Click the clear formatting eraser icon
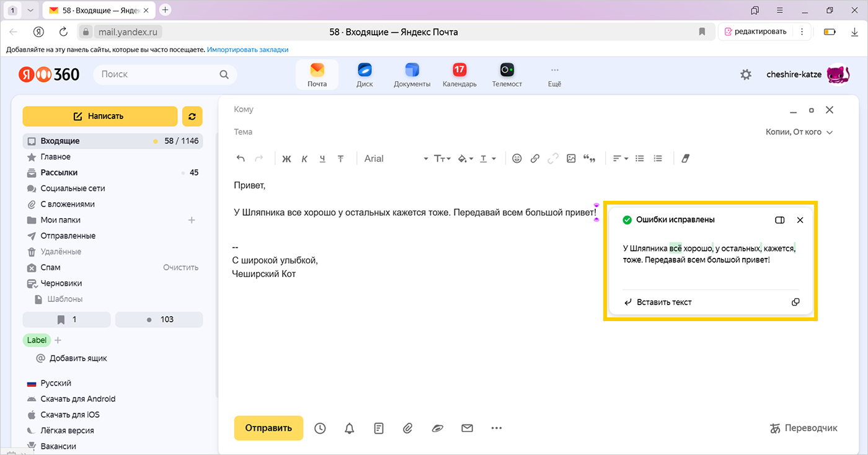This screenshot has height=455, width=868. coord(685,159)
